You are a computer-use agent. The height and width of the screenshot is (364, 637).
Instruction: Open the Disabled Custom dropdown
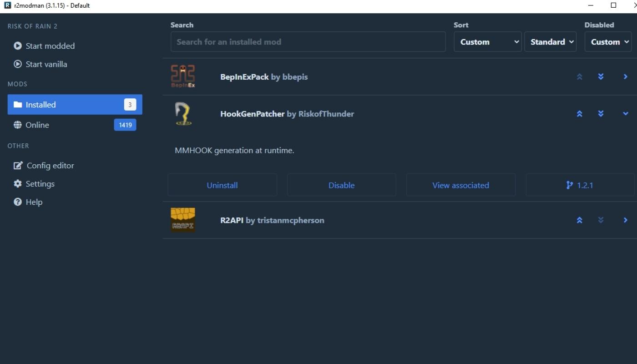pos(608,42)
